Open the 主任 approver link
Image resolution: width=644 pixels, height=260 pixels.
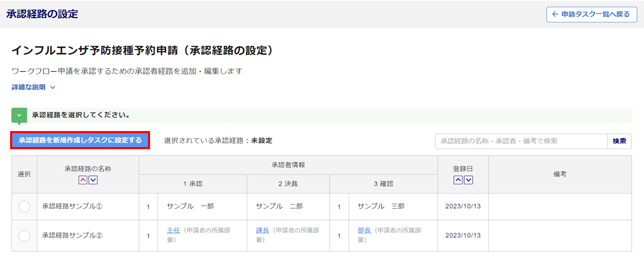(174, 231)
